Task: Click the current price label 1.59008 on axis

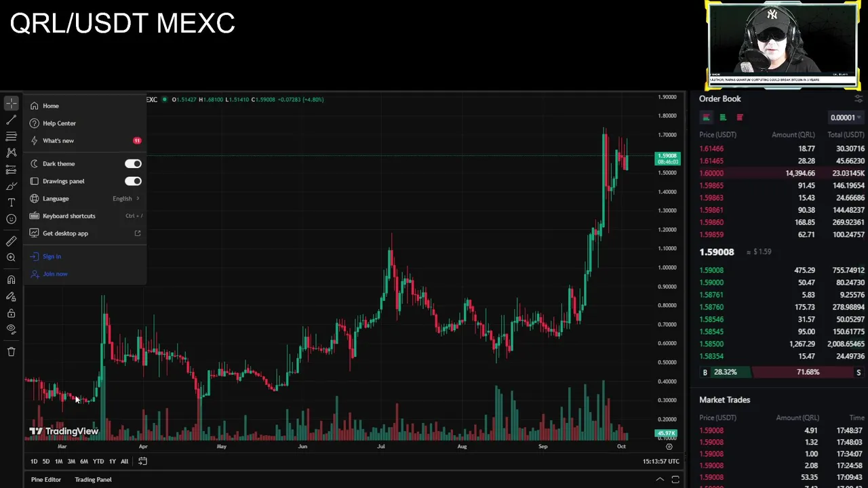Action: point(667,159)
